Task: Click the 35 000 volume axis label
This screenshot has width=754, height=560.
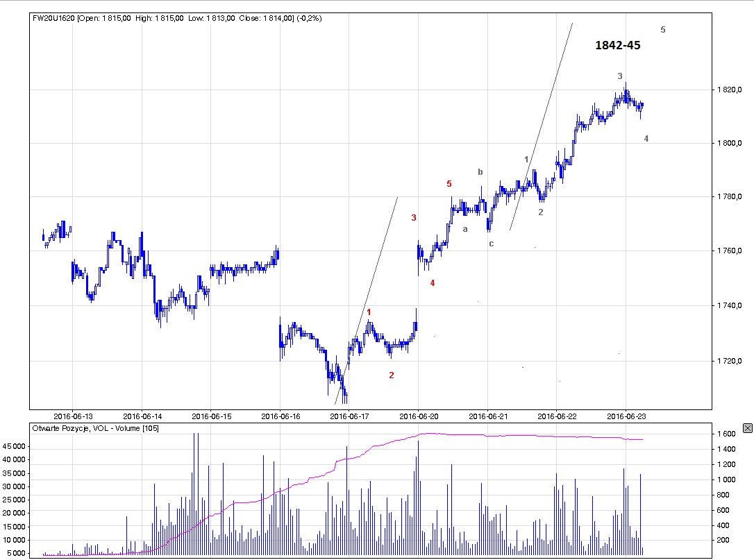Action: pyautogui.click(x=14, y=473)
